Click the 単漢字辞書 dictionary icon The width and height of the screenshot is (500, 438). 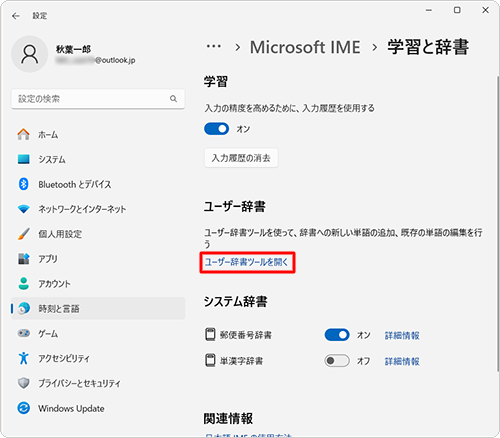click(x=210, y=360)
